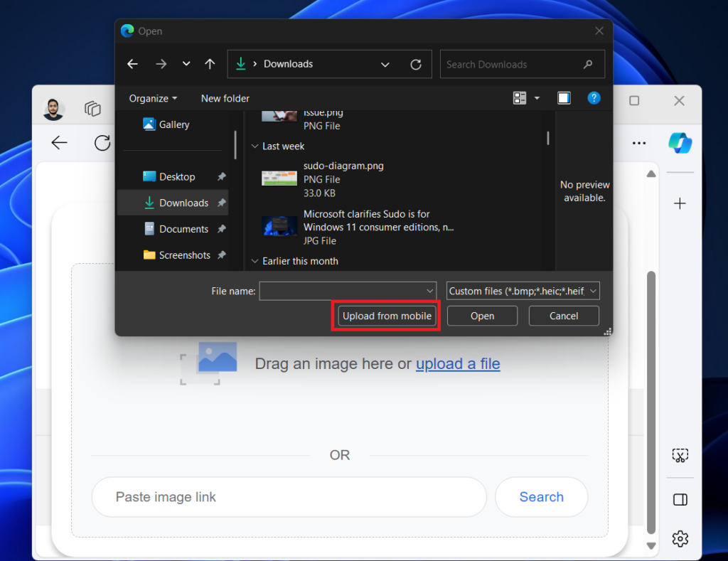Viewport: 728px width, 561px height.
Task: Open split screen view in Edge sidebar
Action: click(x=680, y=500)
